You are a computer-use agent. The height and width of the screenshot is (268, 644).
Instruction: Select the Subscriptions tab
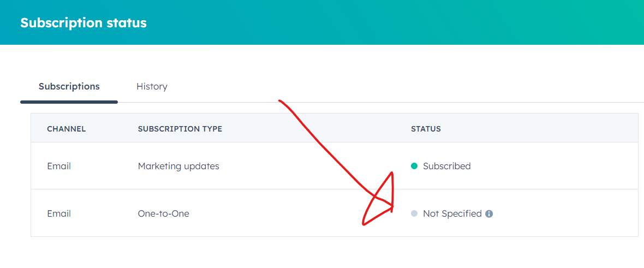[x=69, y=86]
